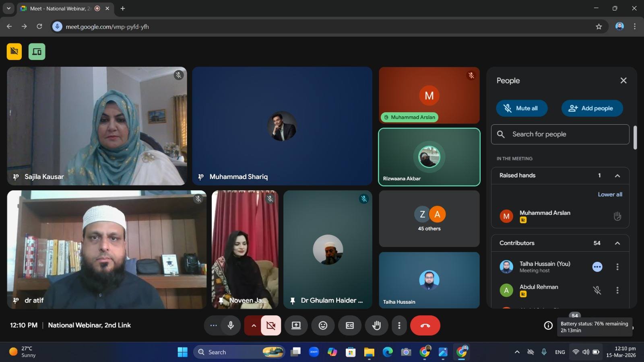Collapse the Contributors list
Screen dimensions: 644x362
617,243
